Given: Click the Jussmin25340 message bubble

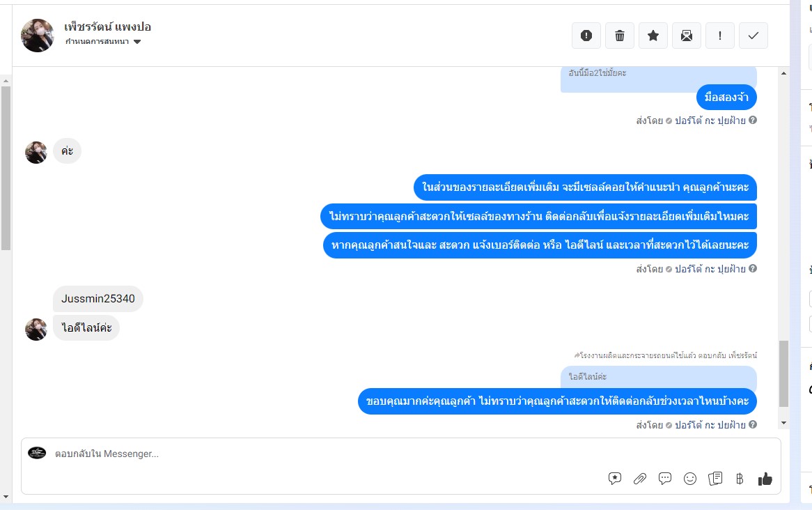Looking at the screenshot, I should click(x=98, y=298).
